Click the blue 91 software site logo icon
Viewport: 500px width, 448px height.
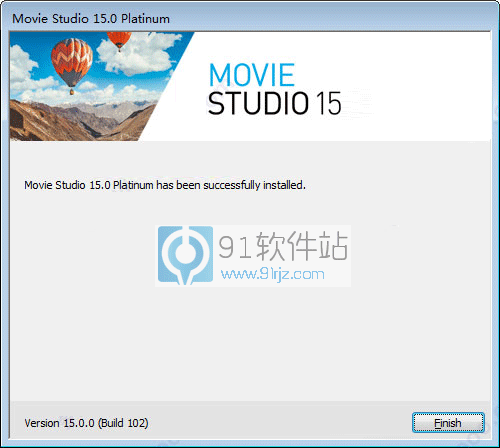(185, 255)
